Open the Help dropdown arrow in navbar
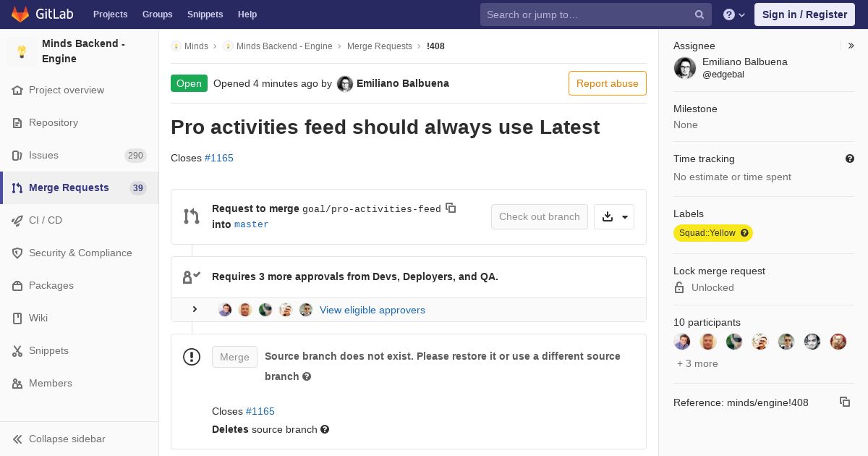The width and height of the screenshot is (868, 456). tap(742, 15)
